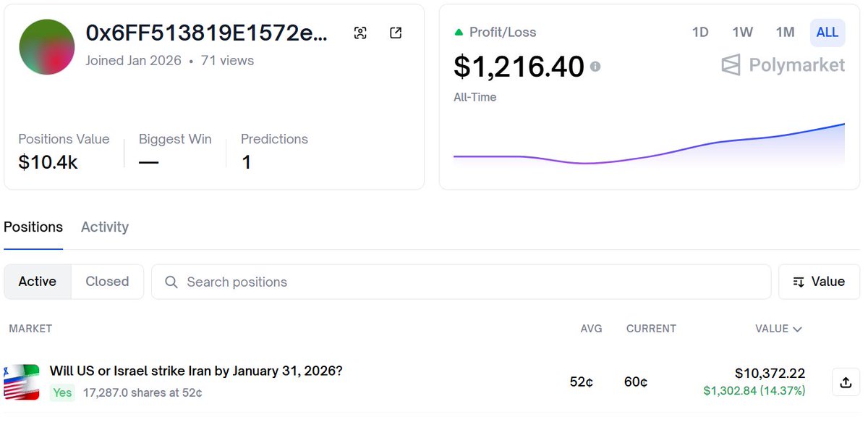Show Closed positions
The image size is (868, 425).
pyautogui.click(x=107, y=282)
